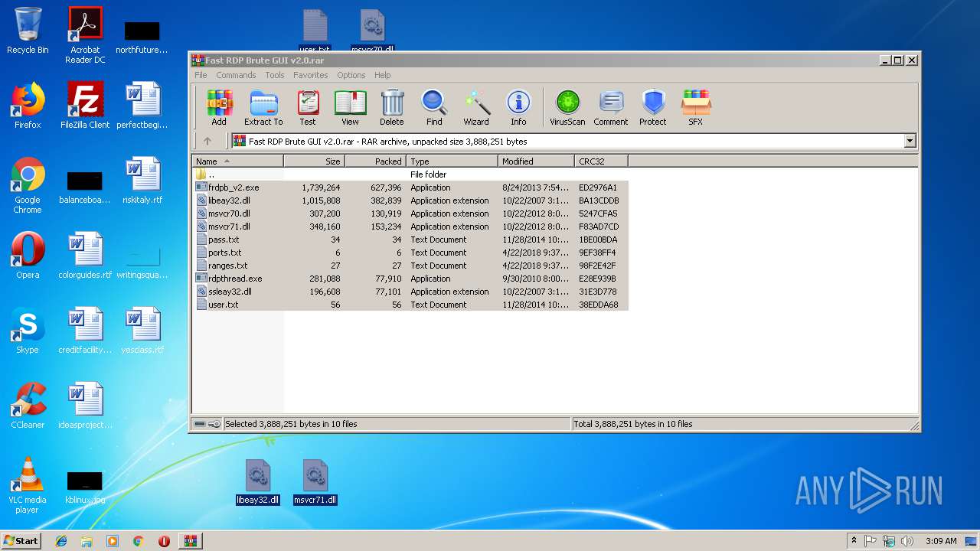Sort by the Packed column header
The width and height of the screenshot is (980, 551).
click(x=375, y=161)
